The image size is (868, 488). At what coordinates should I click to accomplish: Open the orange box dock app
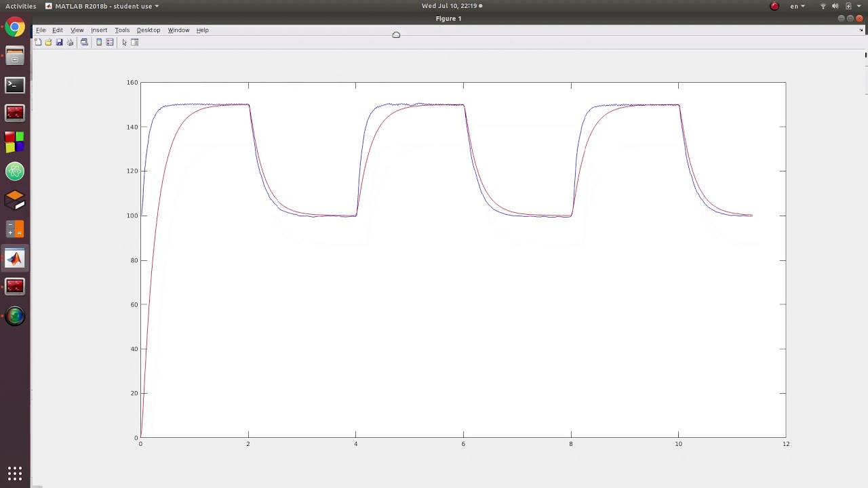(15, 200)
